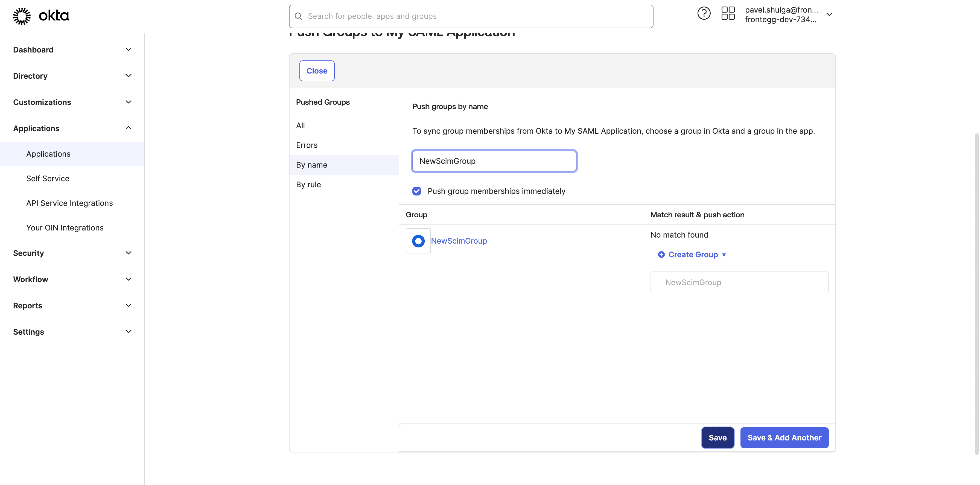Open the help question mark icon

coord(704,14)
